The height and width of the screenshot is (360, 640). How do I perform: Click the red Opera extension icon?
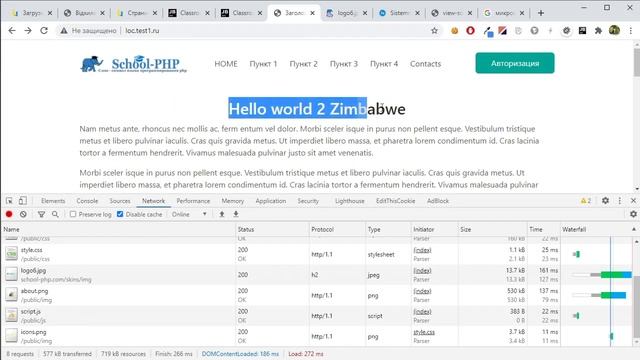[470, 31]
